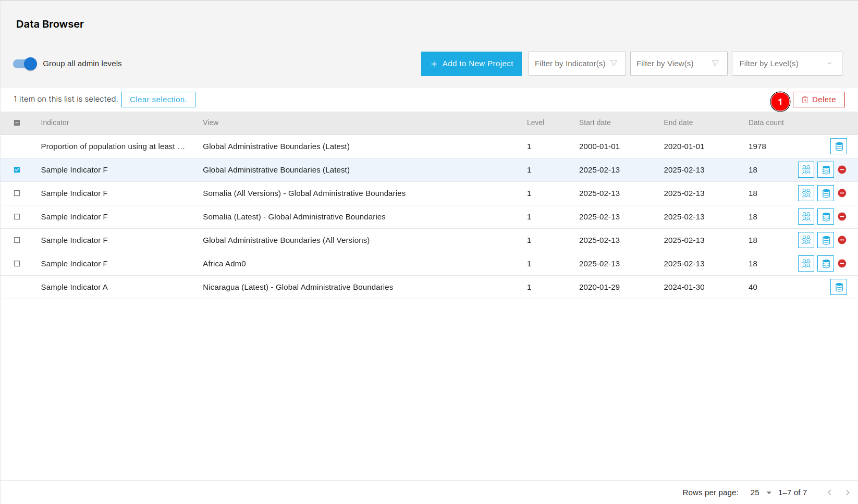The width and height of the screenshot is (858, 504).
Task: Toggle Group all admin levels switch
Action: click(25, 64)
